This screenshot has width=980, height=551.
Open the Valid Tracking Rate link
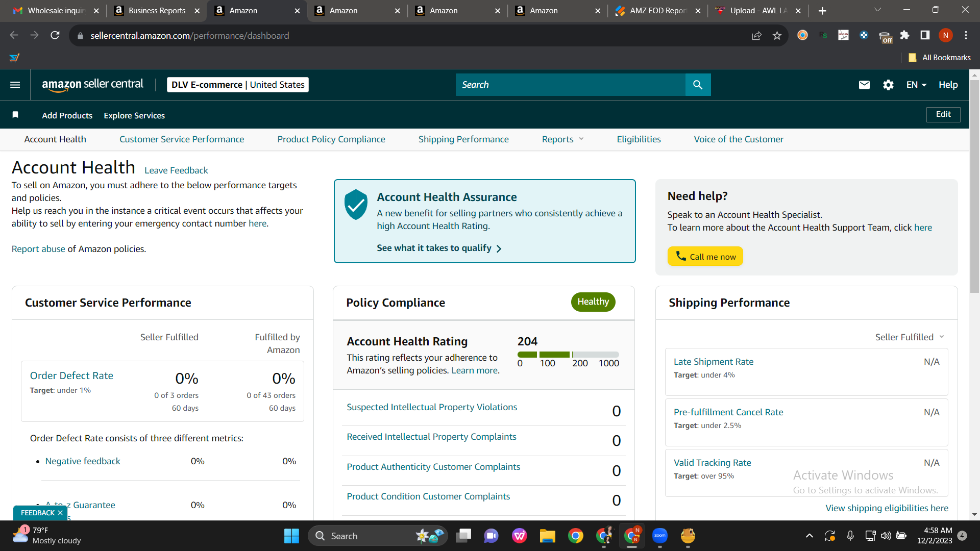713,463
